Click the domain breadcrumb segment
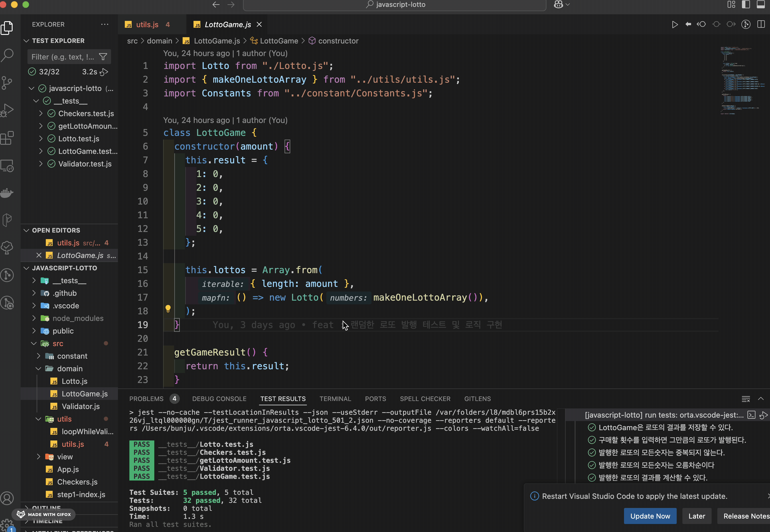Viewport: 770px width, 532px height. click(159, 41)
